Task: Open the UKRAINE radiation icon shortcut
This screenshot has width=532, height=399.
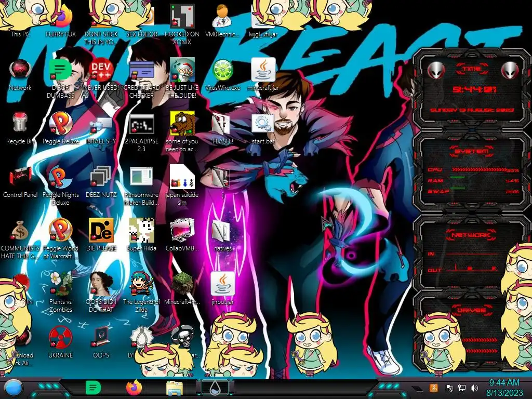Action: 60,338
